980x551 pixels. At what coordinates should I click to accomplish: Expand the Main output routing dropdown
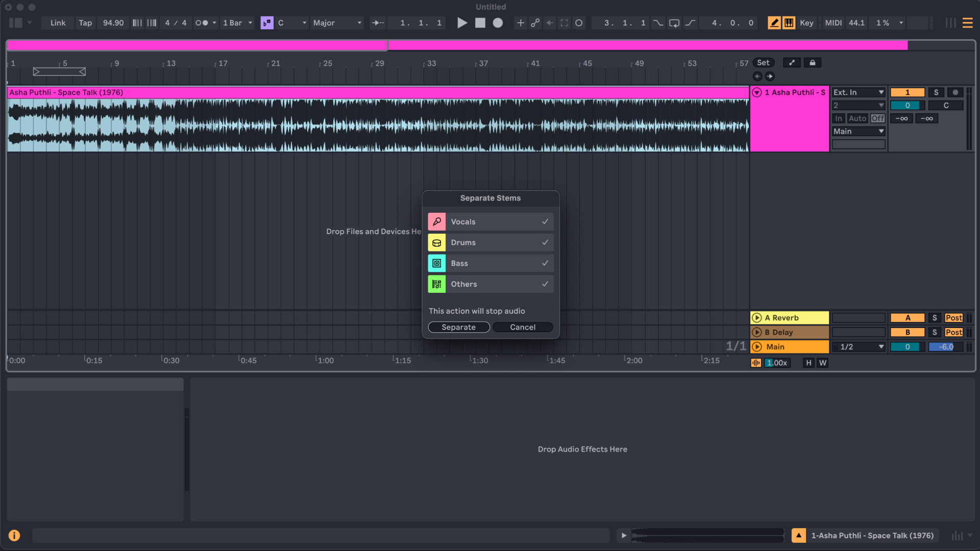pyautogui.click(x=858, y=131)
